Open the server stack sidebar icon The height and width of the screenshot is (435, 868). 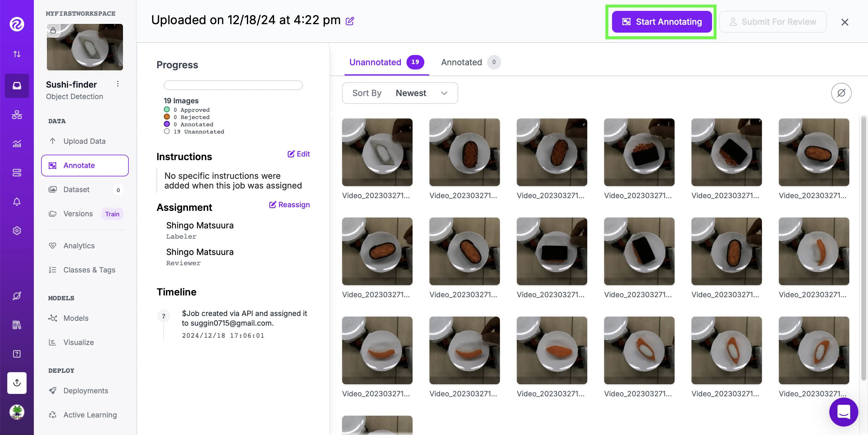pos(17,173)
